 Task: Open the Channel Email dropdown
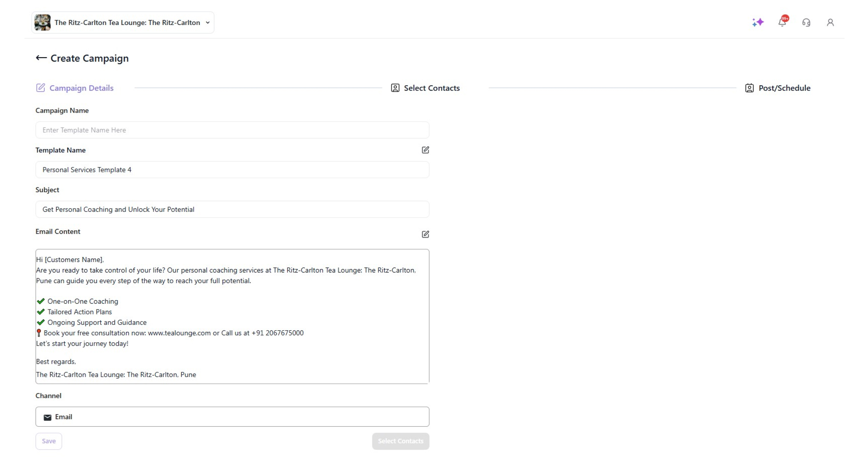coord(232,417)
